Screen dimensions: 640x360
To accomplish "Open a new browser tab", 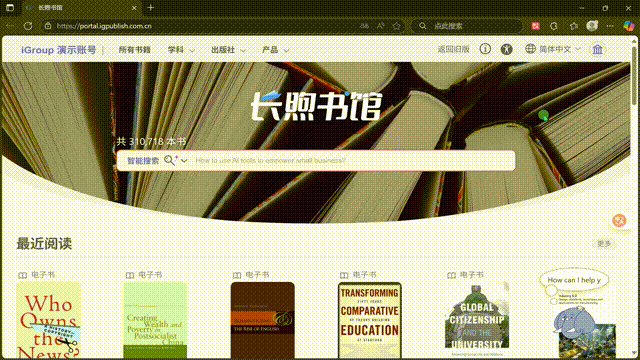I will click(151, 7).
